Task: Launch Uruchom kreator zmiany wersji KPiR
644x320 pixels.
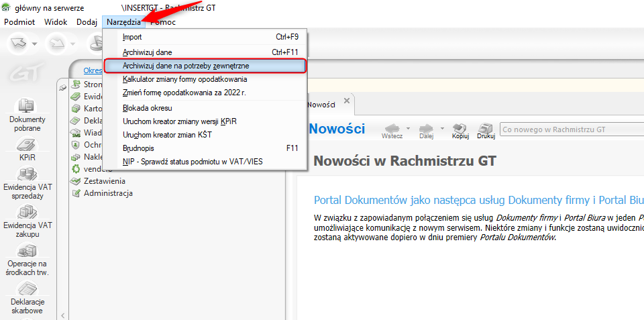Action: click(205, 121)
